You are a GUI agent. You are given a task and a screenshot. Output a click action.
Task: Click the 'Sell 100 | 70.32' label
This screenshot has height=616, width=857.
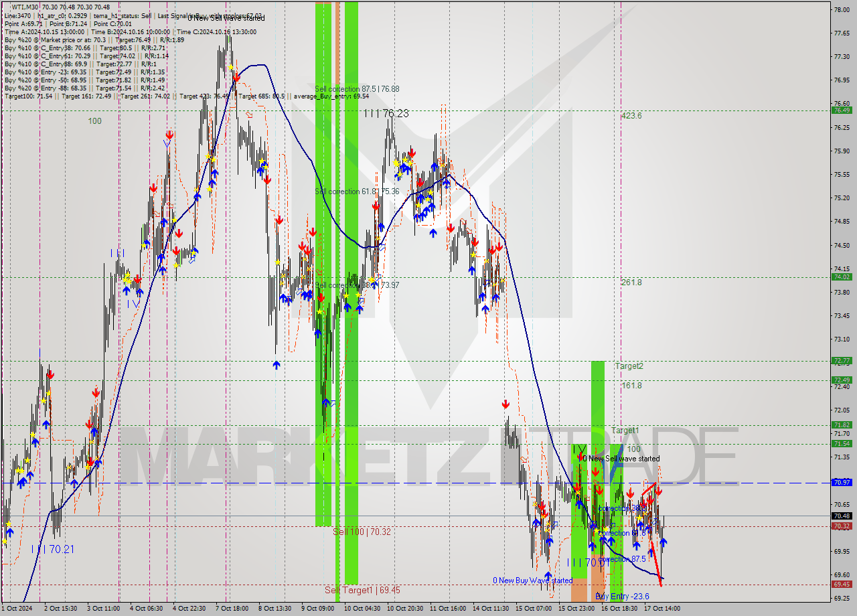(x=362, y=532)
